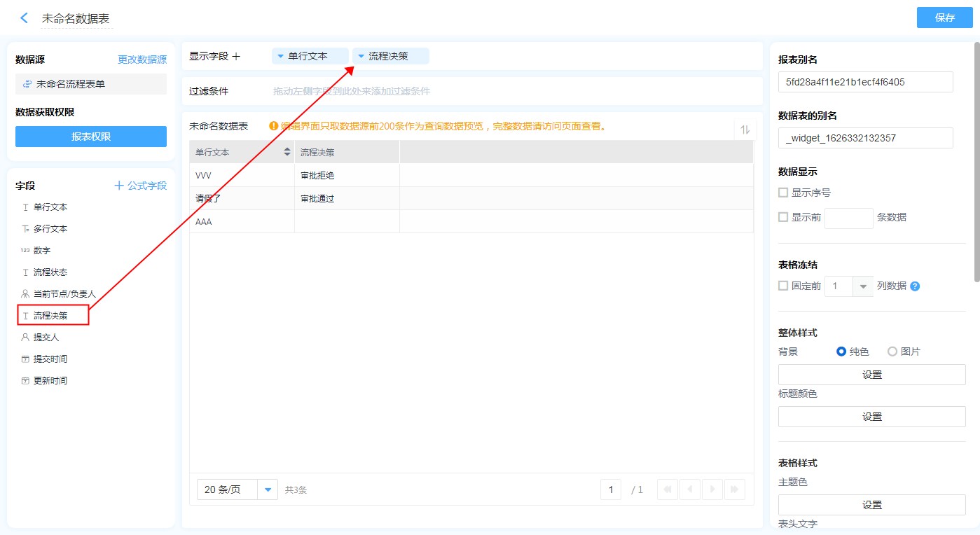Image resolution: width=980 pixels, height=535 pixels.
Task: Click the swap orientation icon above table
Action: pos(745,130)
